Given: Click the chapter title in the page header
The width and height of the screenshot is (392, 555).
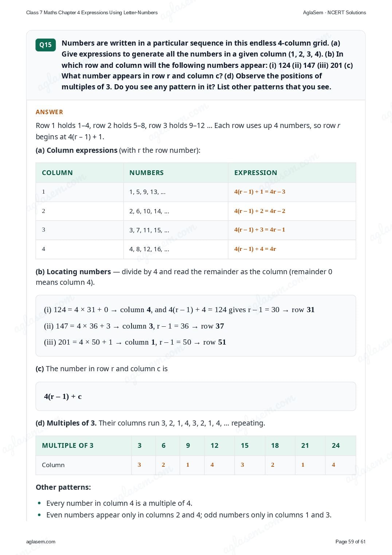Looking at the screenshot, I should click(92, 12).
